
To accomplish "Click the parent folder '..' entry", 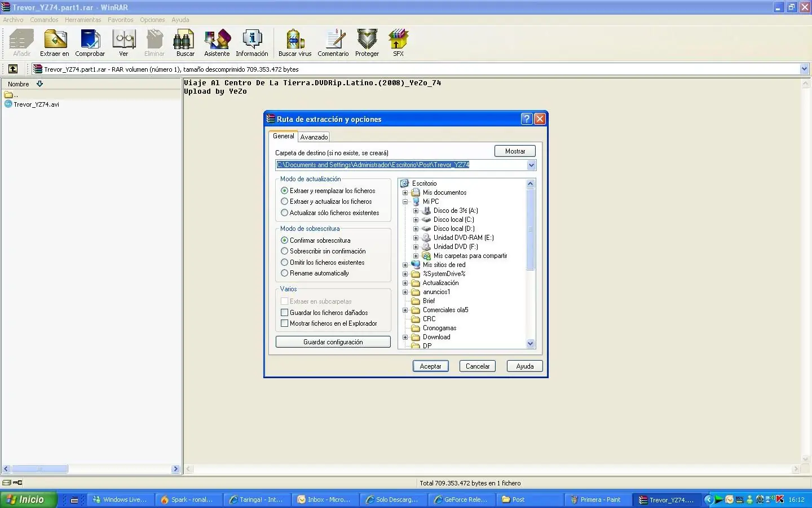I will click(x=11, y=95).
